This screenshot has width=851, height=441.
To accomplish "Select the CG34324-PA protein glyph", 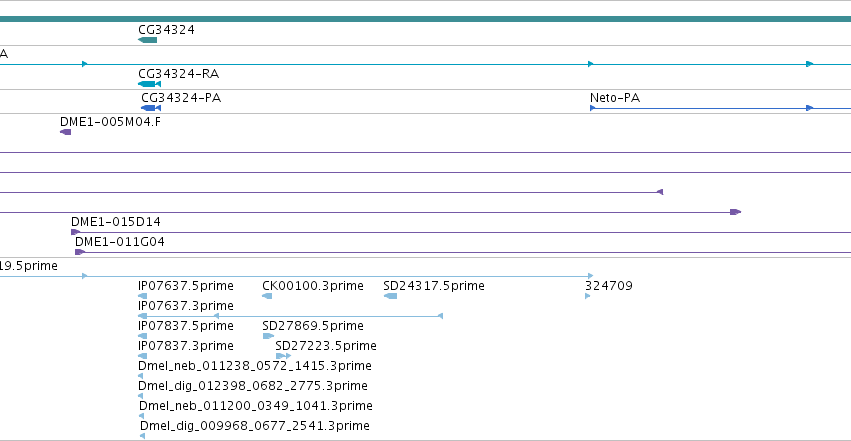I will 151,108.
